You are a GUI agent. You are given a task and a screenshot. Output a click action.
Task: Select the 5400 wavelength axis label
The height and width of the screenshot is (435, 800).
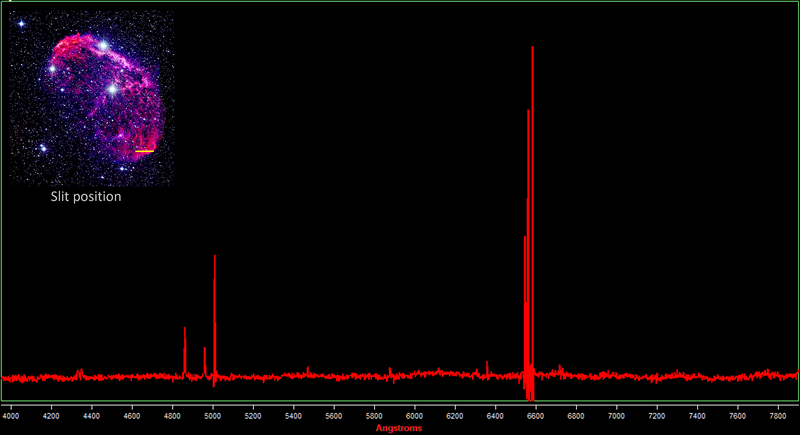coord(293,414)
